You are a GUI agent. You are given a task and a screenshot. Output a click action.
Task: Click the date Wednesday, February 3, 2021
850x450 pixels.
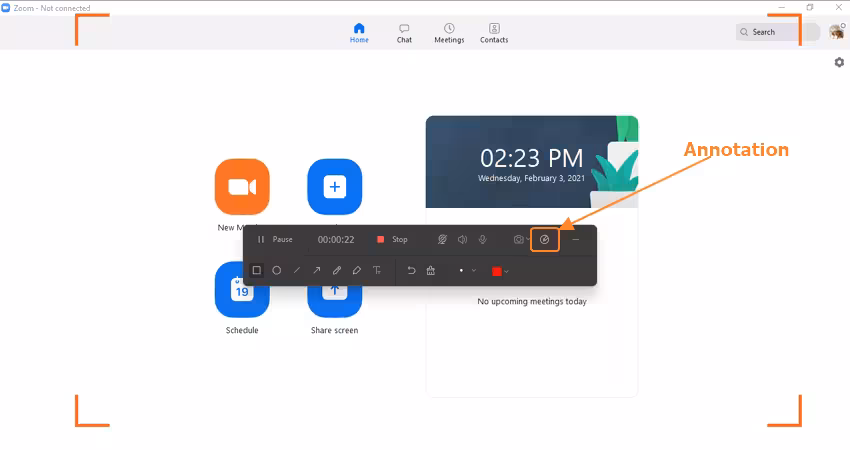531,178
